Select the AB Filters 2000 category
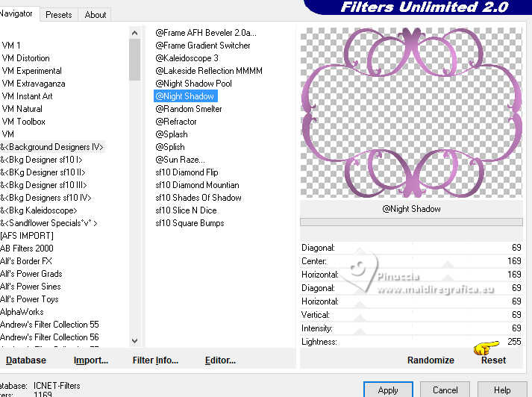The image size is (532, 397). pos(27,248)
